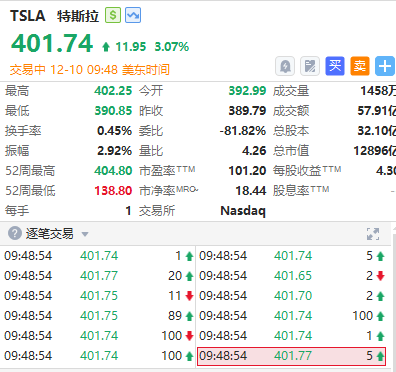This screenshot has width=396, height=372.
Task: Click the red down arrow on the 401.65 trade
Action: pyautogui.click(x=380, y=276)
